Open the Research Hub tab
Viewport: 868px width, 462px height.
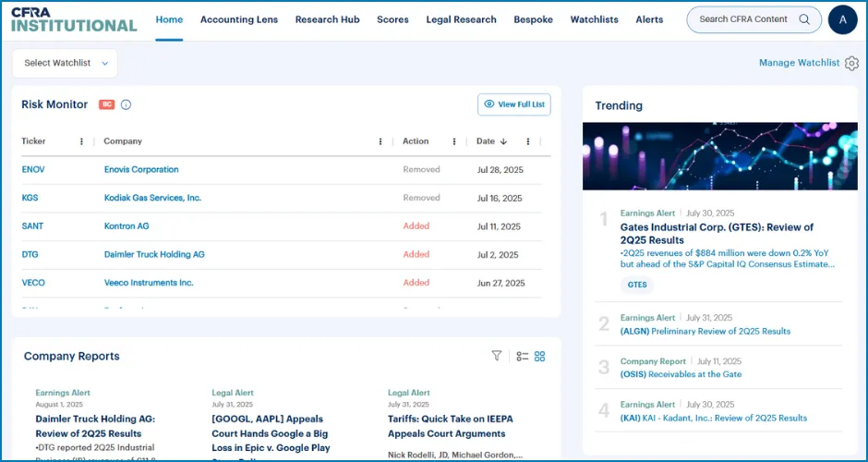(x=327, y=19)
